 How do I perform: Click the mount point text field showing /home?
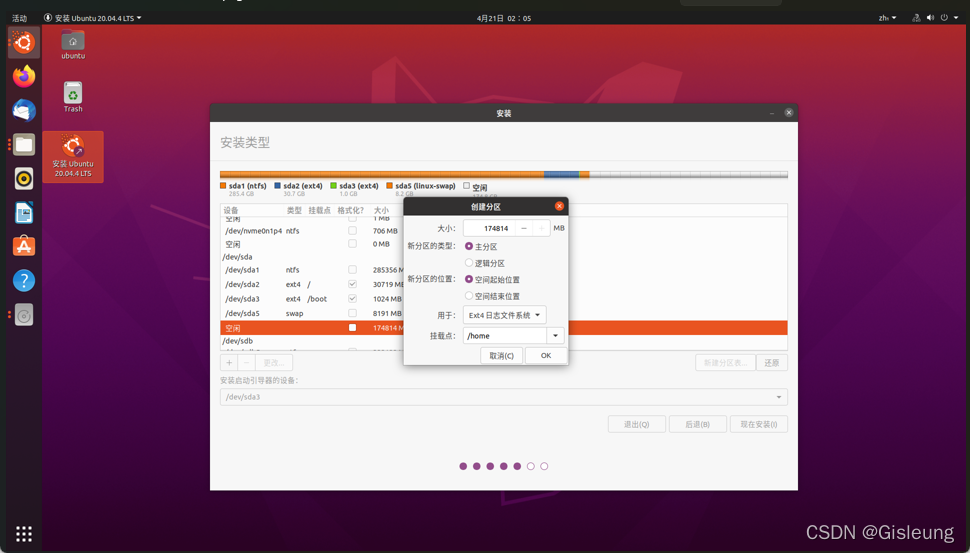coord(505,336)
